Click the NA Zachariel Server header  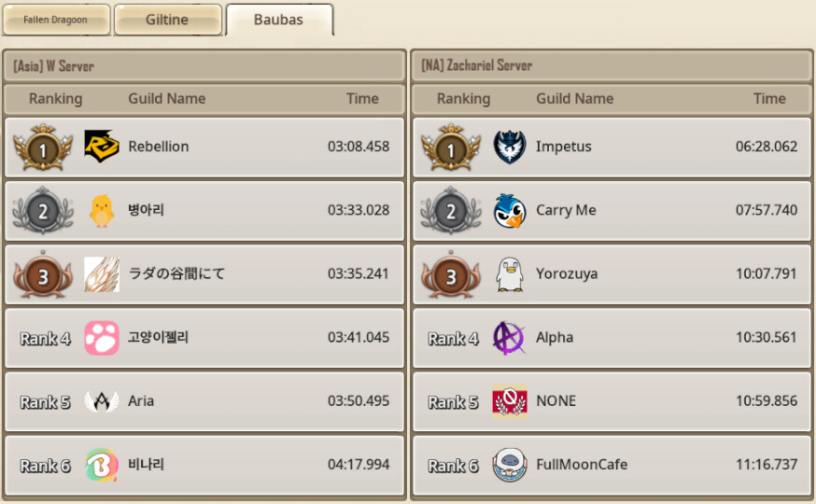coord(612,65)
